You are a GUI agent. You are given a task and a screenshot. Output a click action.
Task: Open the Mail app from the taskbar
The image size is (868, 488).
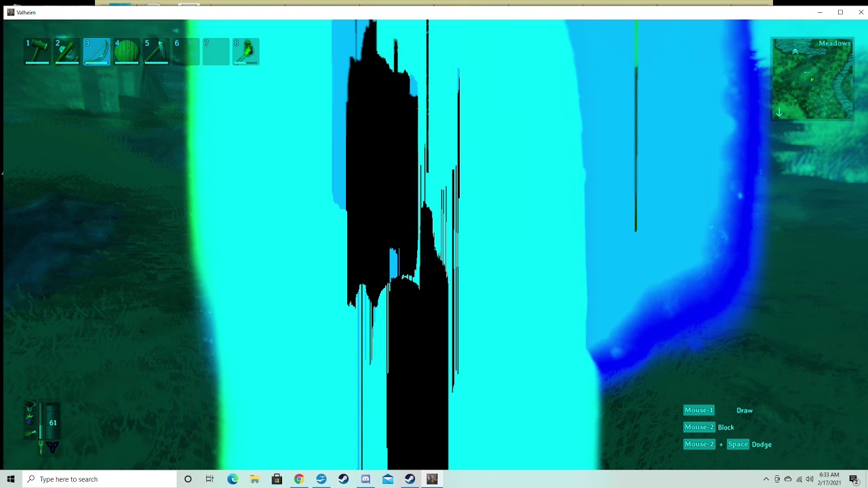coord(388,479)
